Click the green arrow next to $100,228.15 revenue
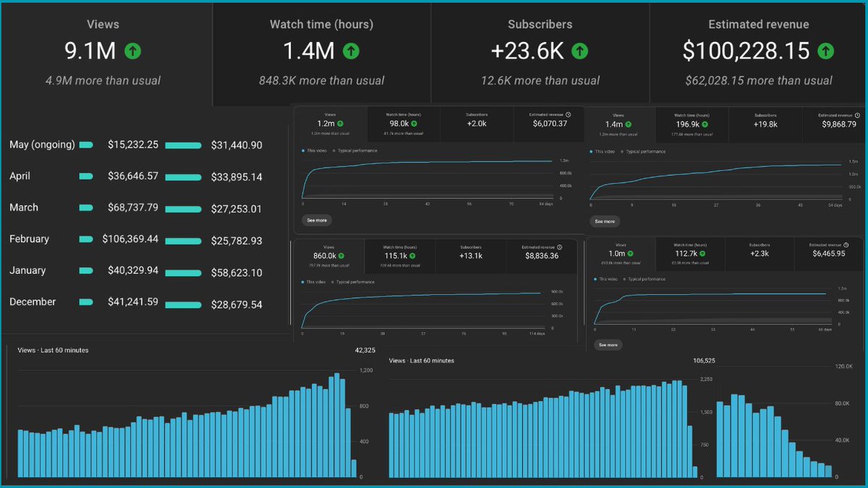Viewport: 868px width, 488px height. click(x=826, y=51)
